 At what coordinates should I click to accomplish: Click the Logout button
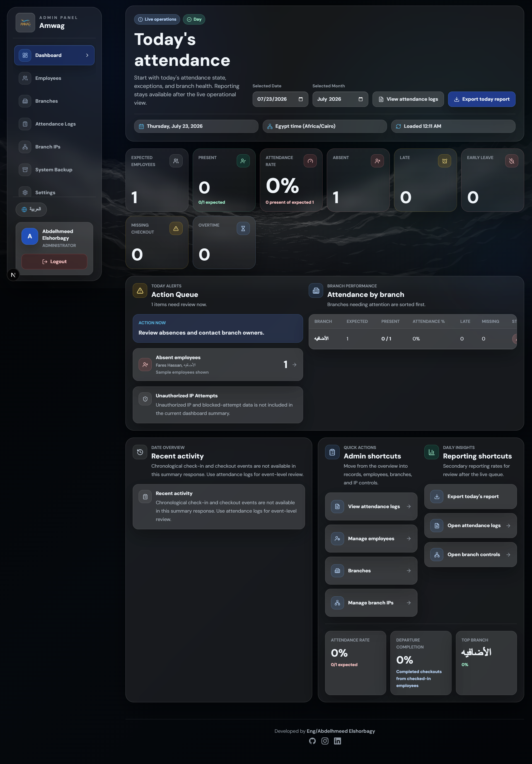pyautogui.click(x=54, y=261)
